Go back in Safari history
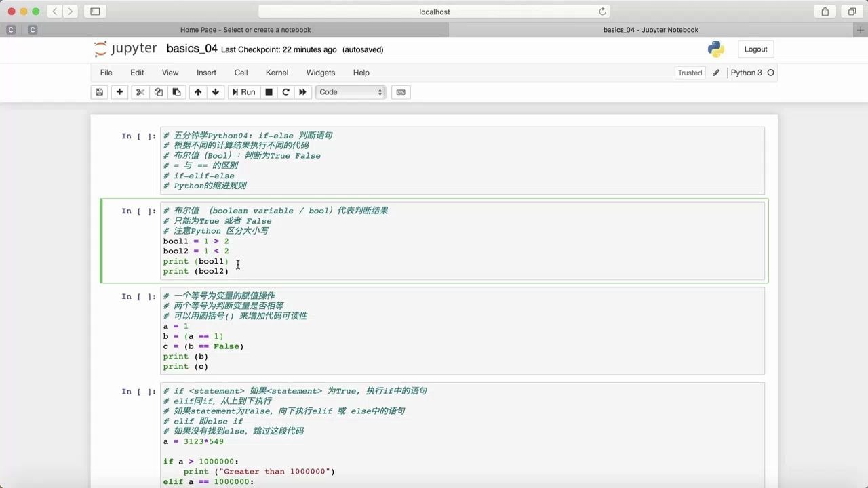The image size is (868, 488). tap(55, 12)
